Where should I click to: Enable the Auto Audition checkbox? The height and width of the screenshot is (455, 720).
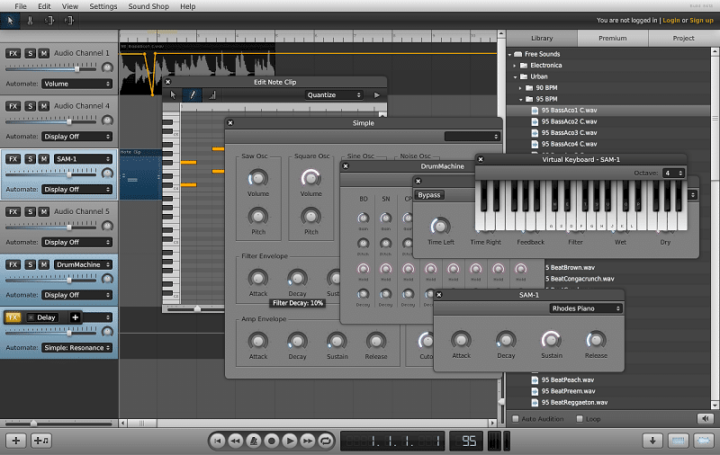pyautogui.click(x=516, y=418)
